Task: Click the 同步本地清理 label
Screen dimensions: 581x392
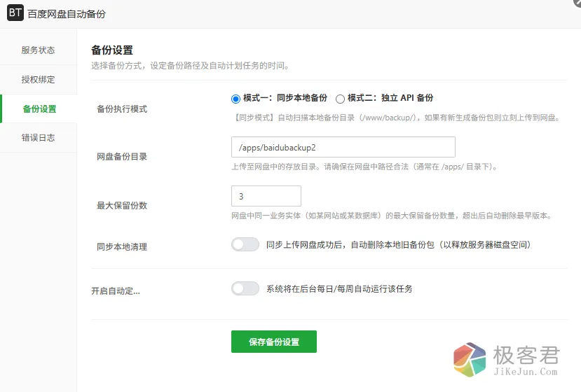Action: pyautogui.click(x=122, y=247)
